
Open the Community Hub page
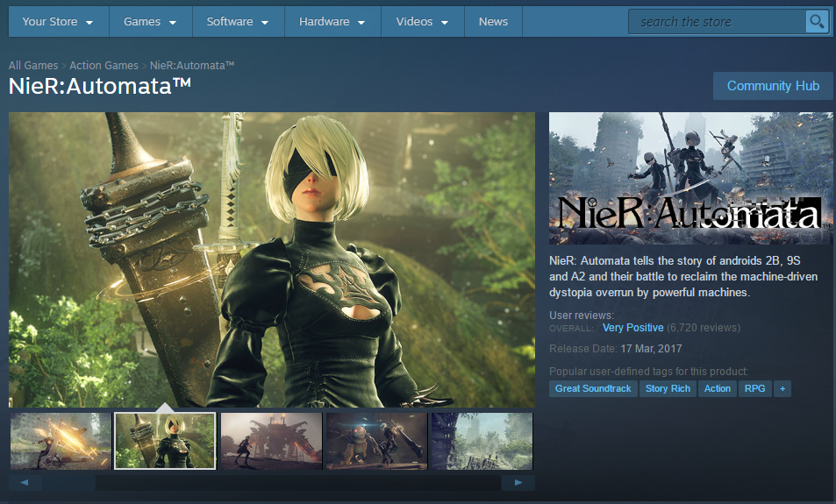[773, 86]
